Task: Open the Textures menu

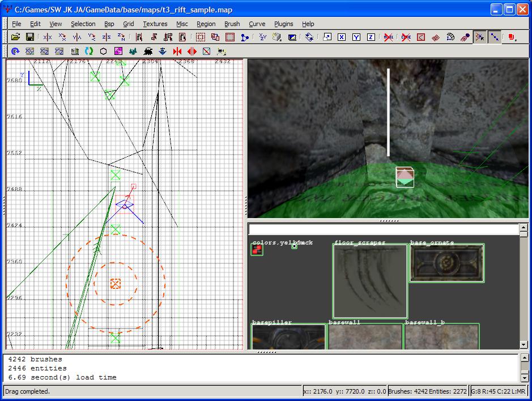Action: coord(155,24)
